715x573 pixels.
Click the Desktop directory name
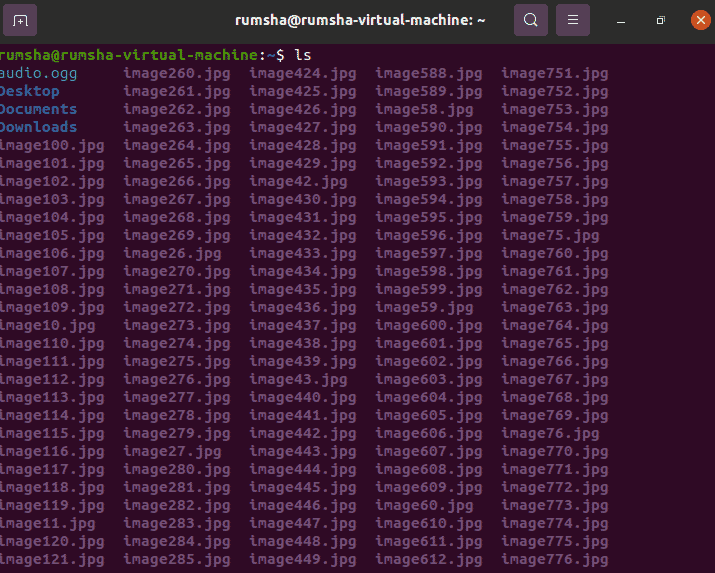click(30, 91)
